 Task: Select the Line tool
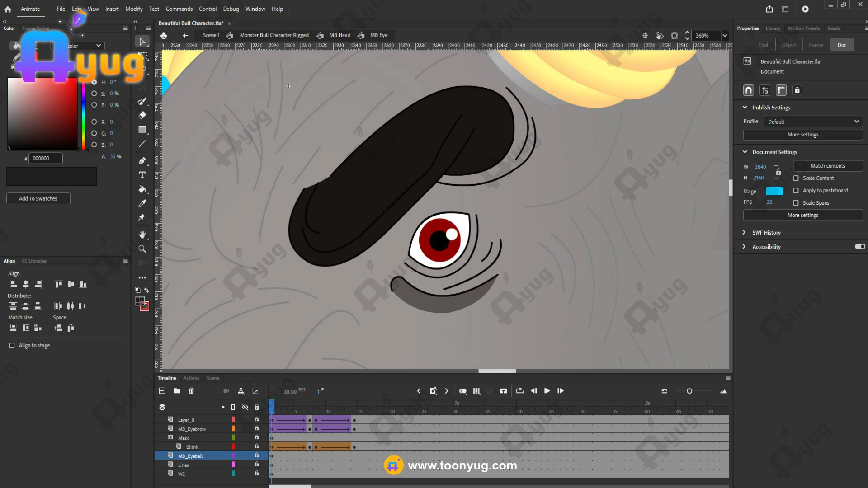click(142, 144)
